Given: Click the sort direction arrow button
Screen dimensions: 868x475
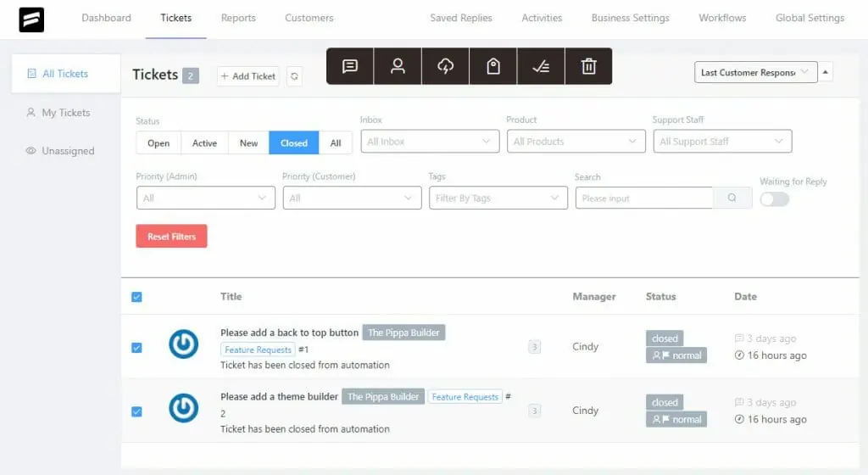Looking at the screenshot, I should pos(826,72).
